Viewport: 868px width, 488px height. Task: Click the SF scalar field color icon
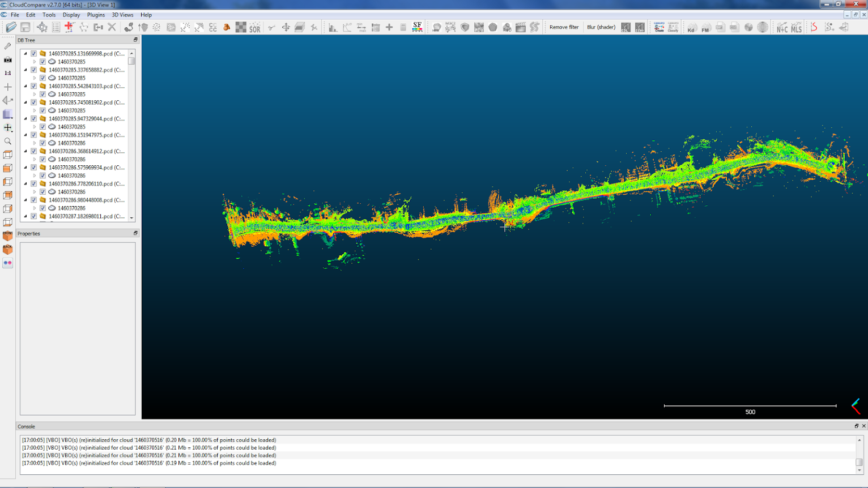coord(417,27)
